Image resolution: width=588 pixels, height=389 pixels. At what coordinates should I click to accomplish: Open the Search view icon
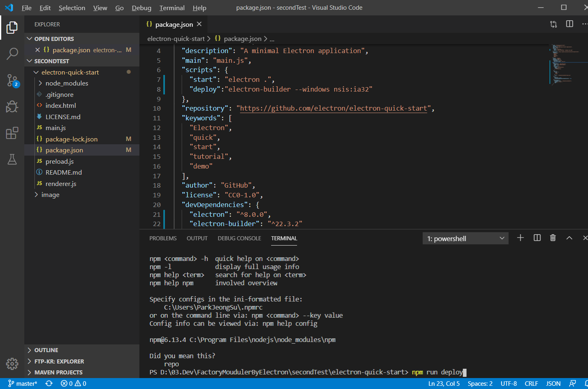(x=12, y=53)
